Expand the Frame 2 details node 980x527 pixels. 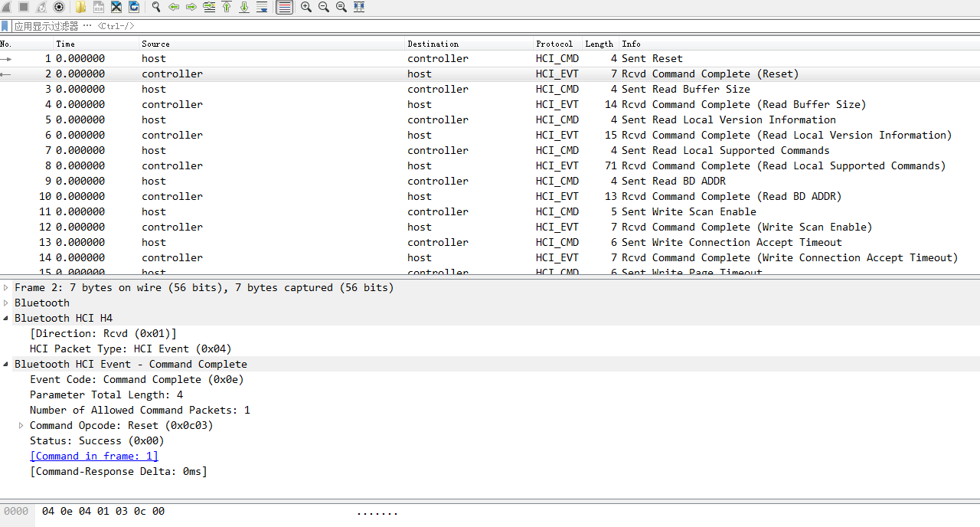coord(5,287)
